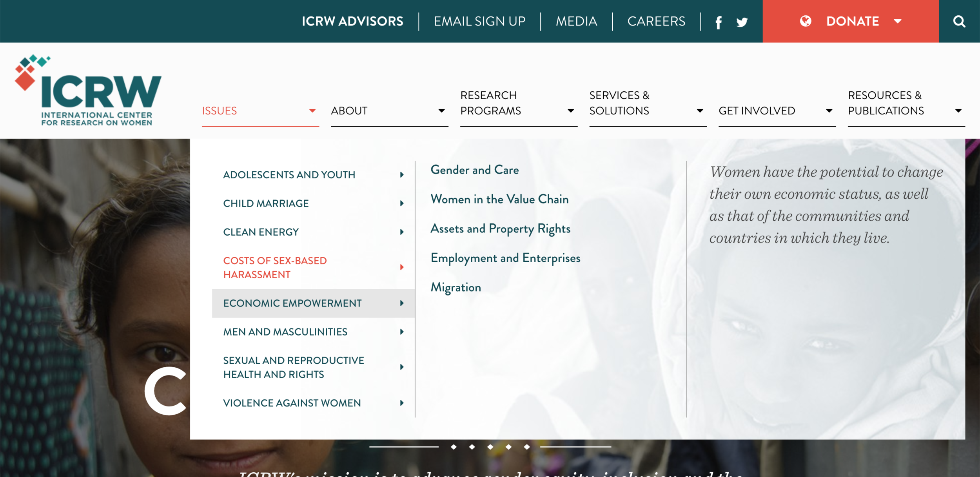Open the Migration link
The width and height of the screenshot is (980, 477).
tap(456, 288)
